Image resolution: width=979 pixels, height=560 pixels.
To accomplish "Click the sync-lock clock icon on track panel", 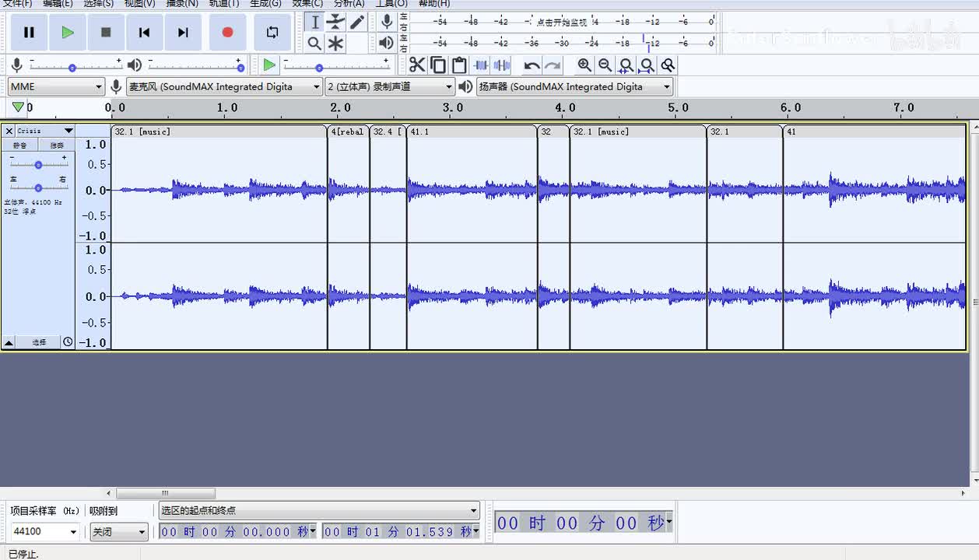I will tap(68, 342).
